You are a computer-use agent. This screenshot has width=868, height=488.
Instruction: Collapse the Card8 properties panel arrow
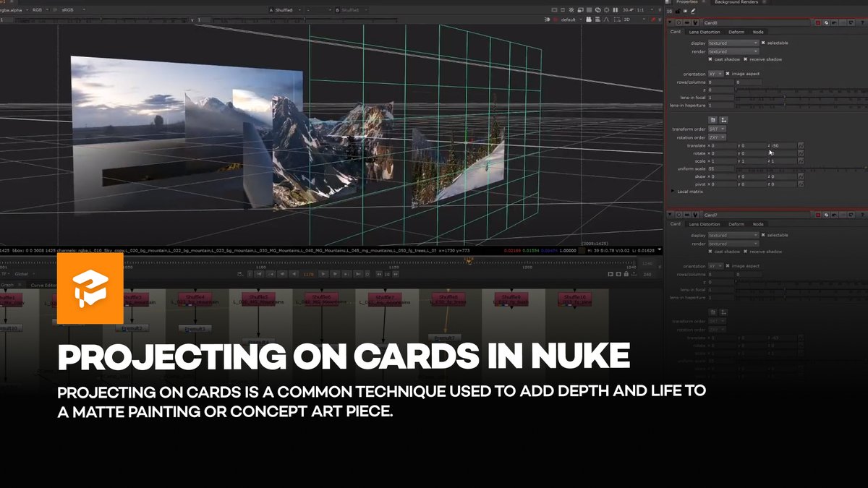pyautogui.click(x=670, y=22)
